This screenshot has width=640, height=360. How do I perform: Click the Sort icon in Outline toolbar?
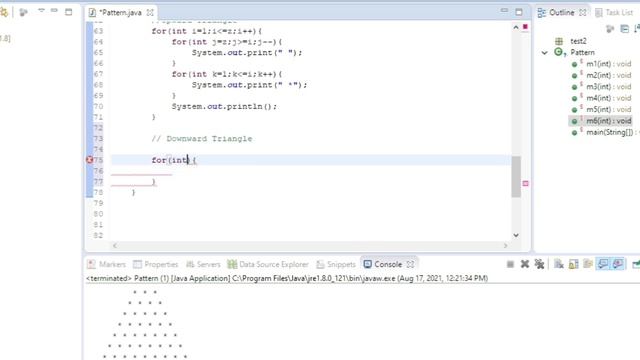638,29
